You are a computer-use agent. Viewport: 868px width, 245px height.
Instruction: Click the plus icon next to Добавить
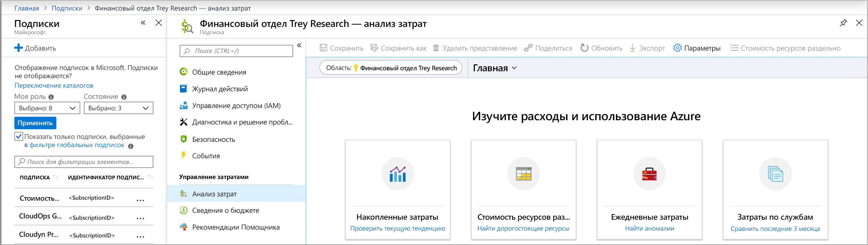pos(18,48)
